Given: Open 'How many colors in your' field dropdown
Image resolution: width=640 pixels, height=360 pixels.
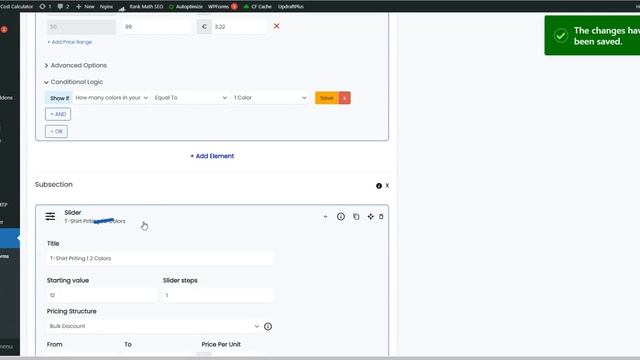Looking at the screenshot, I should [x=111, y=98].
